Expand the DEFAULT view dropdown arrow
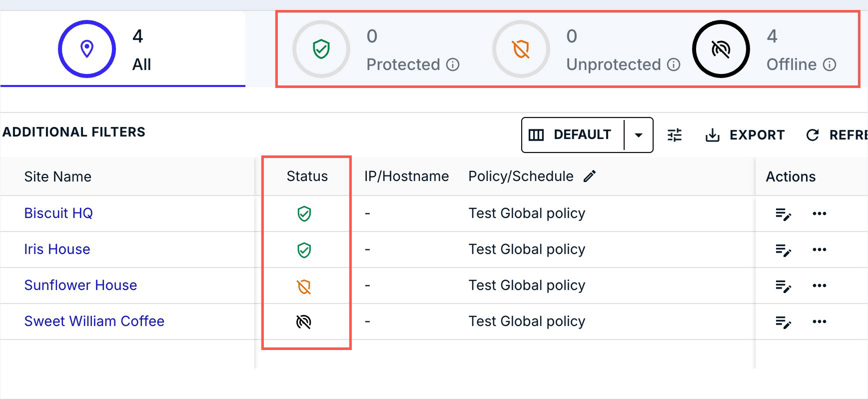The image size is (868, 399). coord(638,135)
